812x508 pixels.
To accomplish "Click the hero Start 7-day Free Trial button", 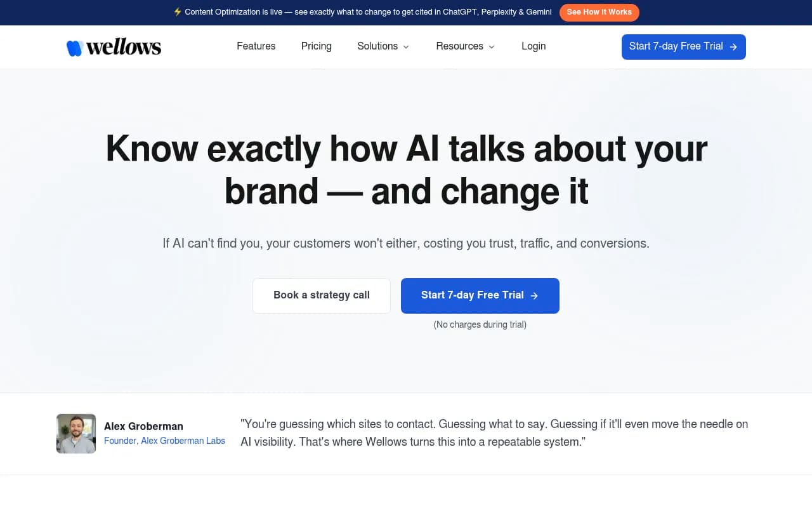I will (x=480, y=295).
